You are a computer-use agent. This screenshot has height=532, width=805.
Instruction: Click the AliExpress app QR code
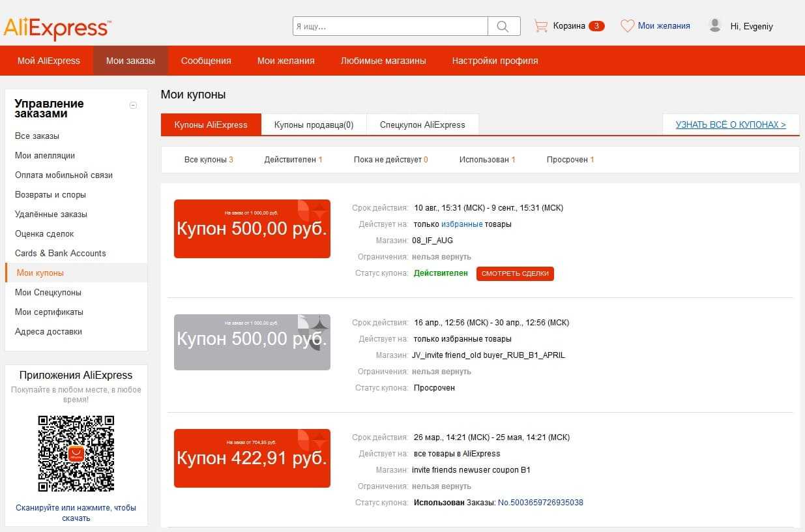point(76,453)
